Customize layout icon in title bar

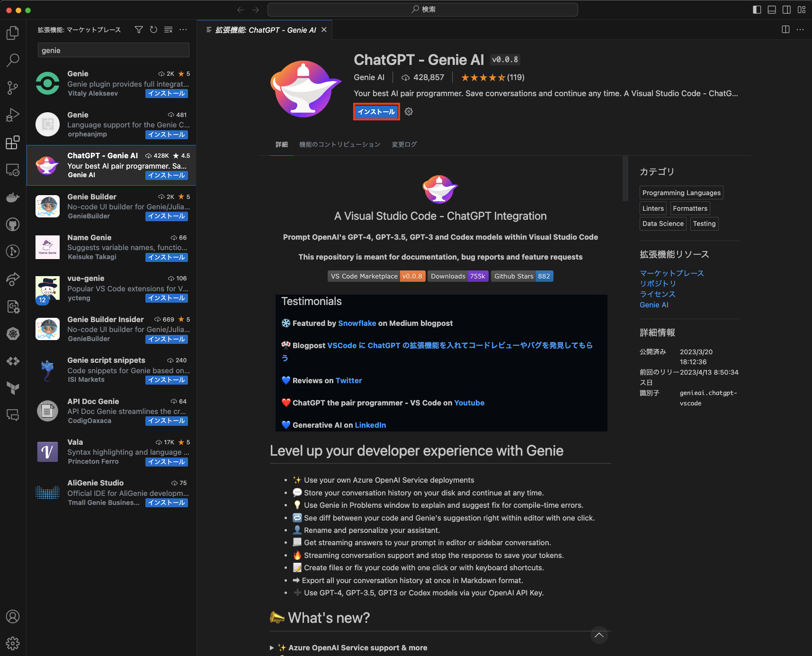pos(802,9)
